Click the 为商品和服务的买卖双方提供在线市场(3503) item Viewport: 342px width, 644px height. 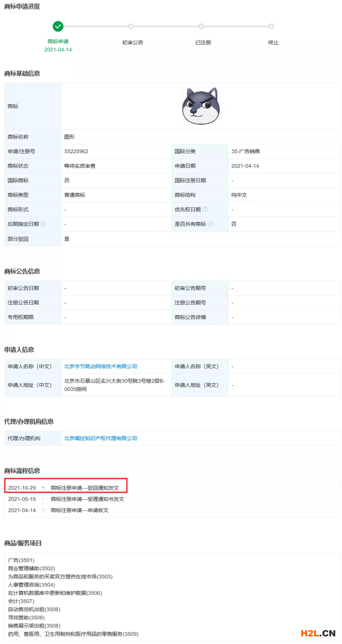pos(60,576)
